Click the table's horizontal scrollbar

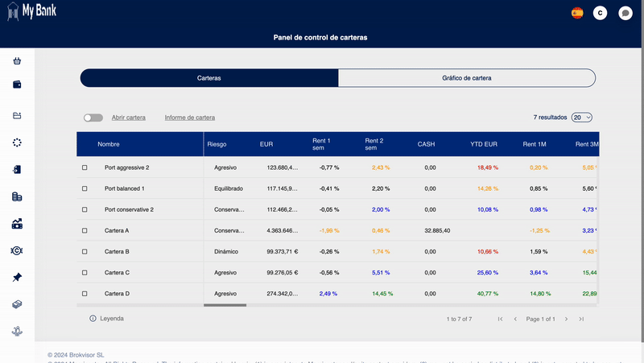point(225,305)
